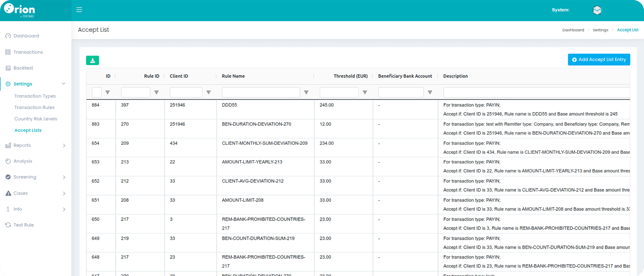Collapse the Settings menu section
This screenshot has height=276, width=644.
63,84
